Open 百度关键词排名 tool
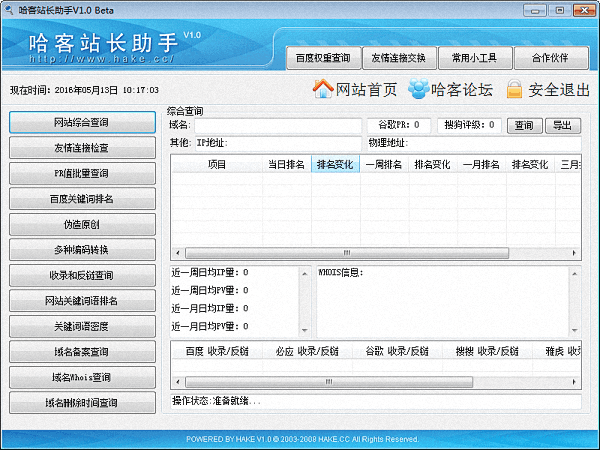 [x=82, y=199]
